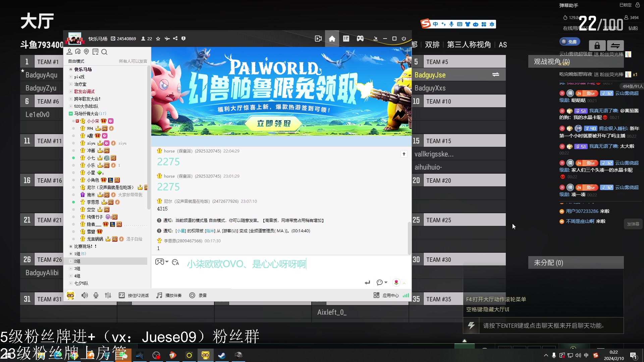Toggle the tulip flower emote next to send
This screenshot has height=362, width=644.
[x=396, y=283]
